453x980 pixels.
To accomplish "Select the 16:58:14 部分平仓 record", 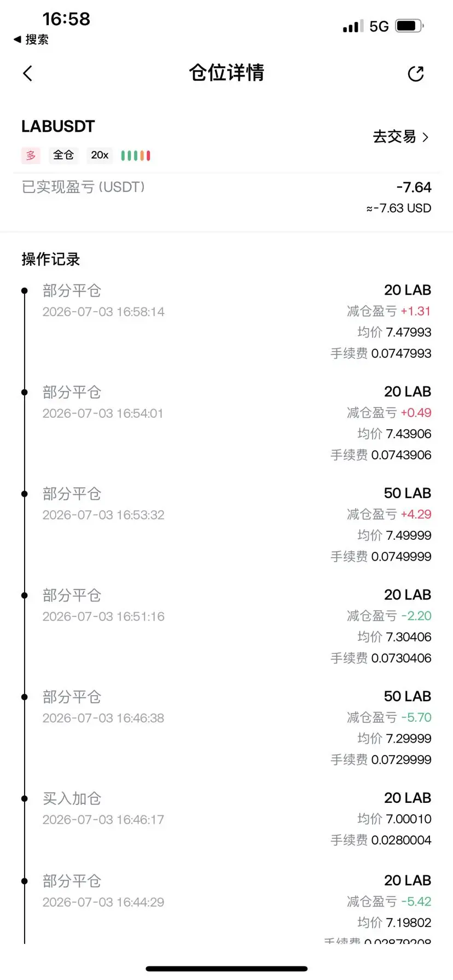I will 226,322.
